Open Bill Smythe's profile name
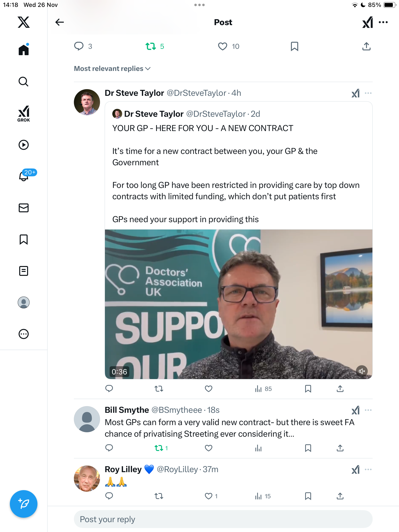The width and height of the screenshot is (399, 532). tap(127, 410)
